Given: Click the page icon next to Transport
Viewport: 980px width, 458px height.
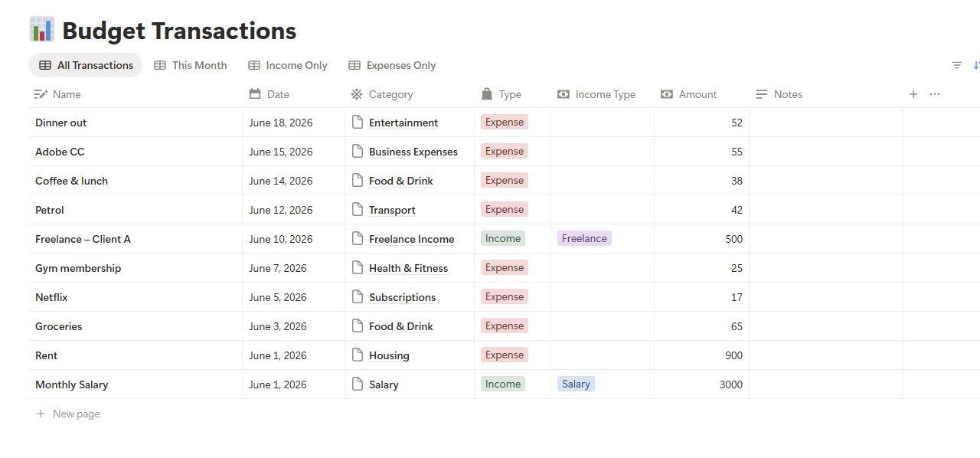Looking at the screenshot, I should tap(357, 209).
